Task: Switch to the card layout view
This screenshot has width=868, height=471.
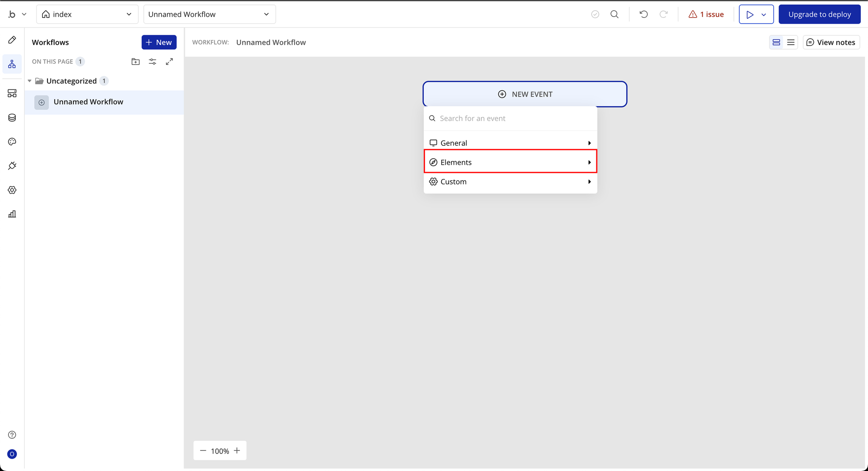Action: click(x=776, y=42)
